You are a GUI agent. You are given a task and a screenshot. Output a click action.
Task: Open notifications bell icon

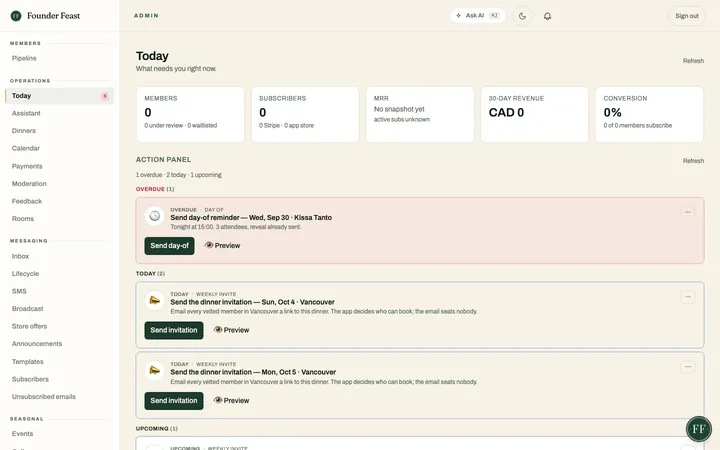[x=547, y=16]
